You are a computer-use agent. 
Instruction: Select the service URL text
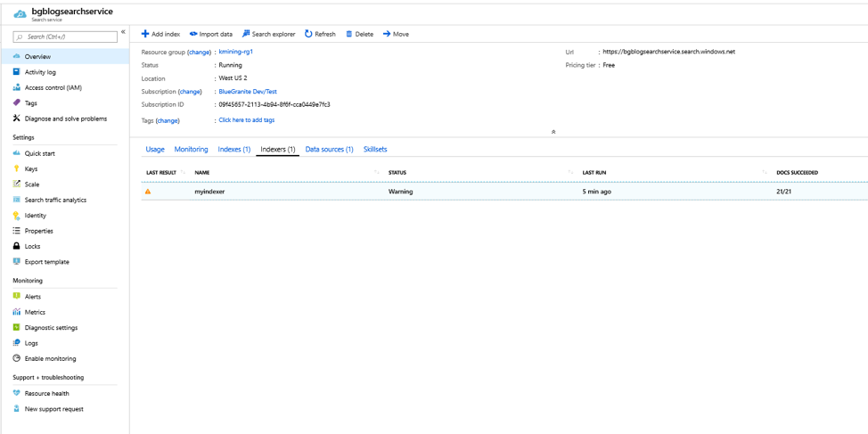point(668,52)
